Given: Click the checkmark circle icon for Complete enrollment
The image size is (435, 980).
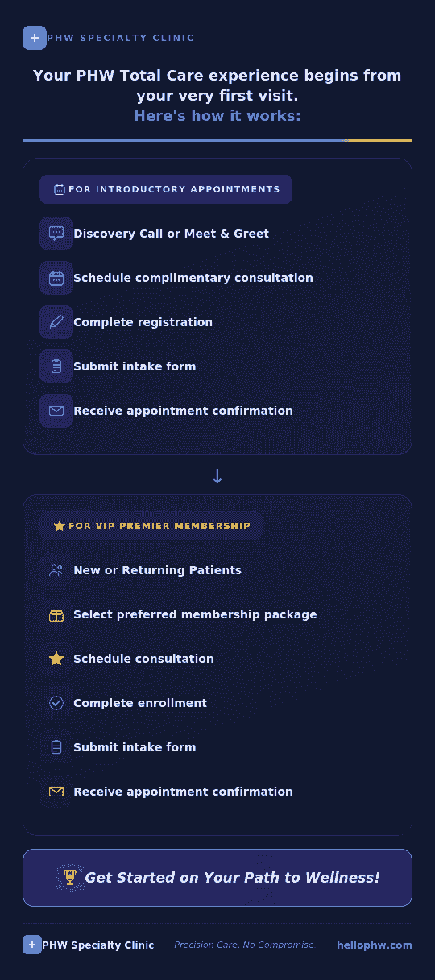Looking at the screenshot, I should pos(56,703).
